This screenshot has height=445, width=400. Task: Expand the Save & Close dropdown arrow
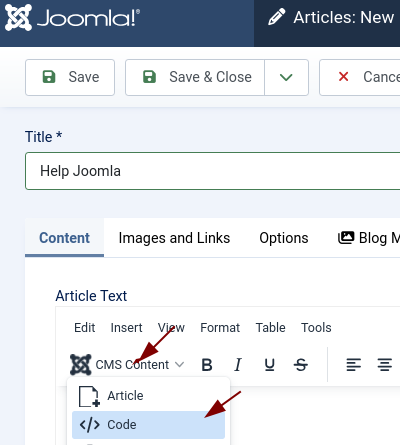[x=286, y=77]
